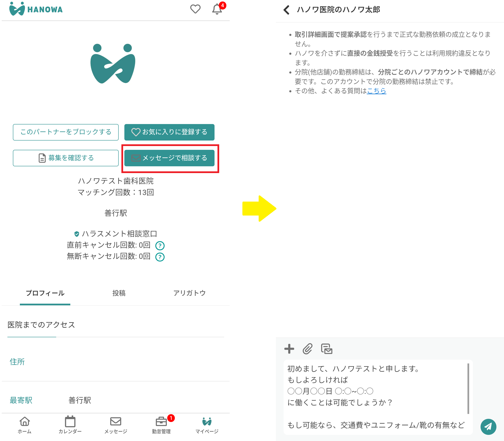This screenshot has width=504, height=441.
Task: Click HANOWA logo in header
Action: (36, 9)
